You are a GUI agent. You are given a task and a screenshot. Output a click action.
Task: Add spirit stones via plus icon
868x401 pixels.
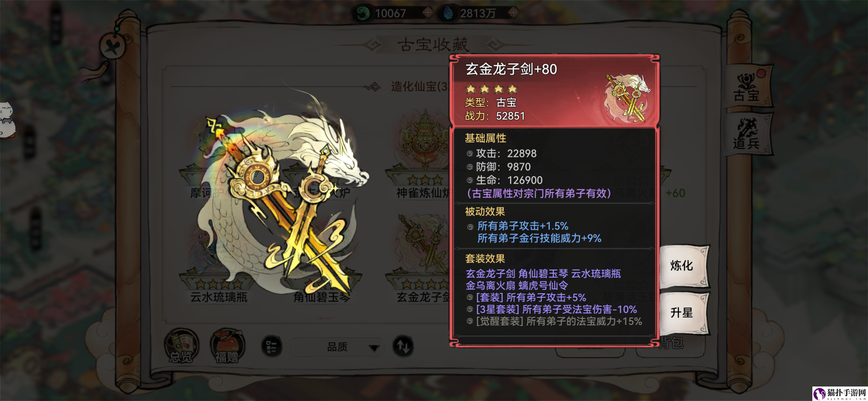(513, 13)
